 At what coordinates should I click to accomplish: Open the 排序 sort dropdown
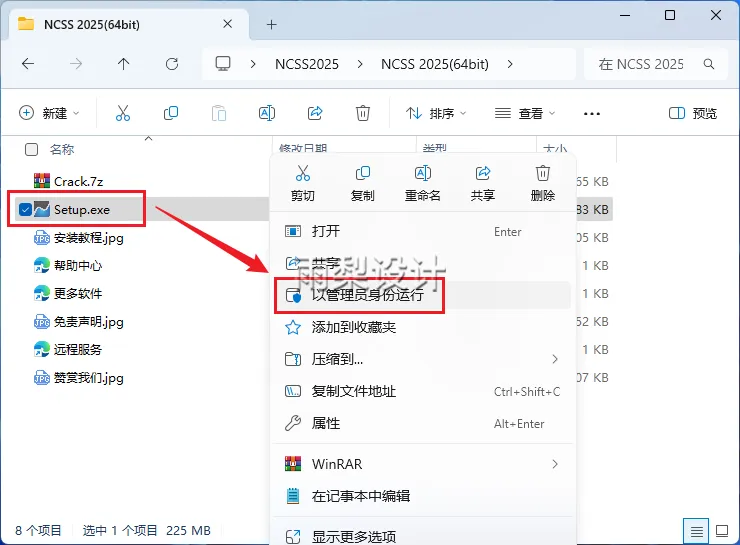click(x=436, y=113)
